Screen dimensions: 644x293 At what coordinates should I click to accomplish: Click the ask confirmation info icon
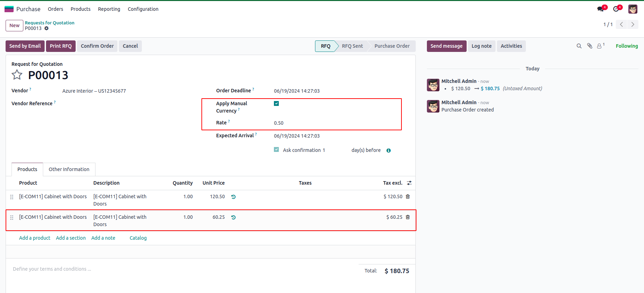tap(389, 151)
